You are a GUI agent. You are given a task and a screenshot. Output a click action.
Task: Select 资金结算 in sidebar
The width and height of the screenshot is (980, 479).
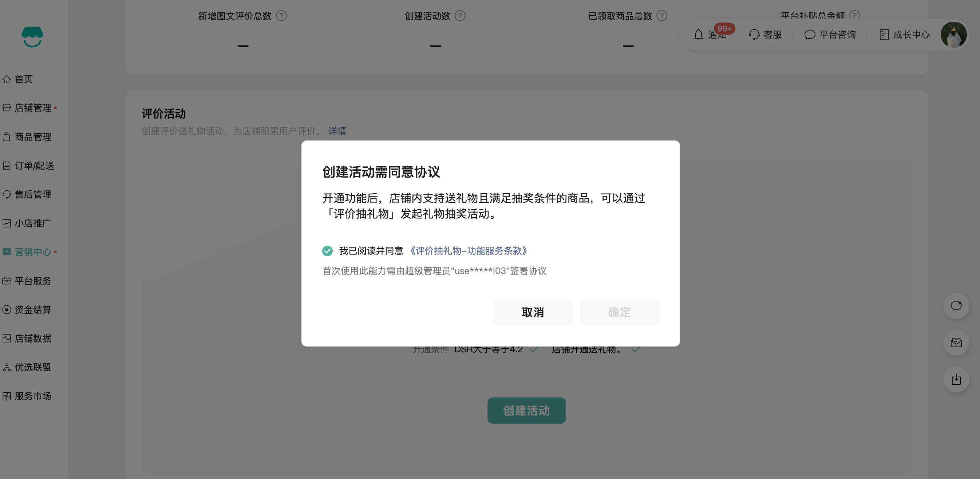pos(33,310)
